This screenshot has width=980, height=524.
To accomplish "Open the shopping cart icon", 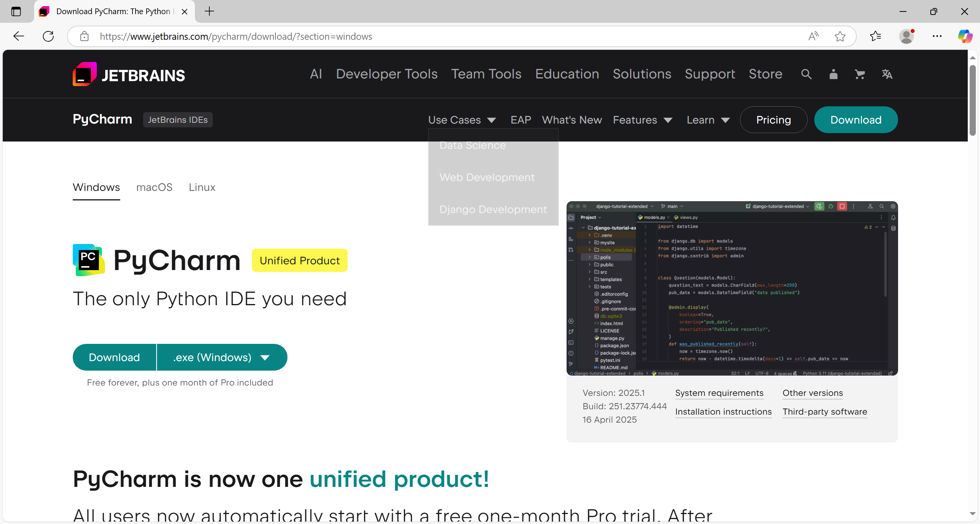I will pos(860,74).
